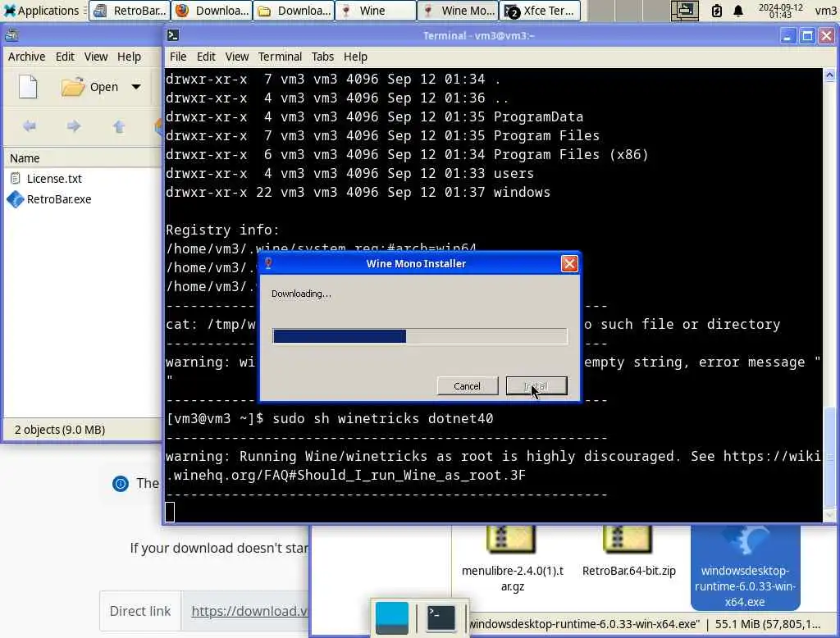Screen dimensions: 840x638
Task: Select RetroBar.64-bit.zip file
Action: point(629,552)
